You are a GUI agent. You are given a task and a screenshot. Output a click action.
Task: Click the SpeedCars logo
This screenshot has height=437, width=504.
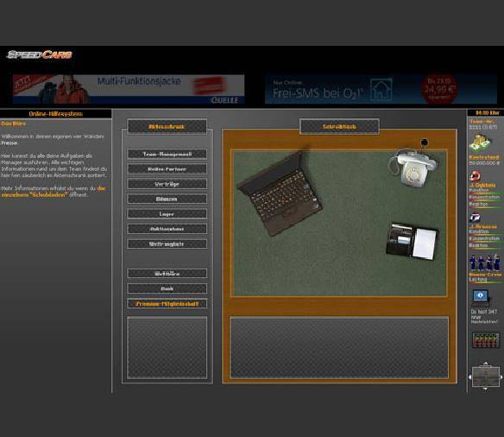40,54
